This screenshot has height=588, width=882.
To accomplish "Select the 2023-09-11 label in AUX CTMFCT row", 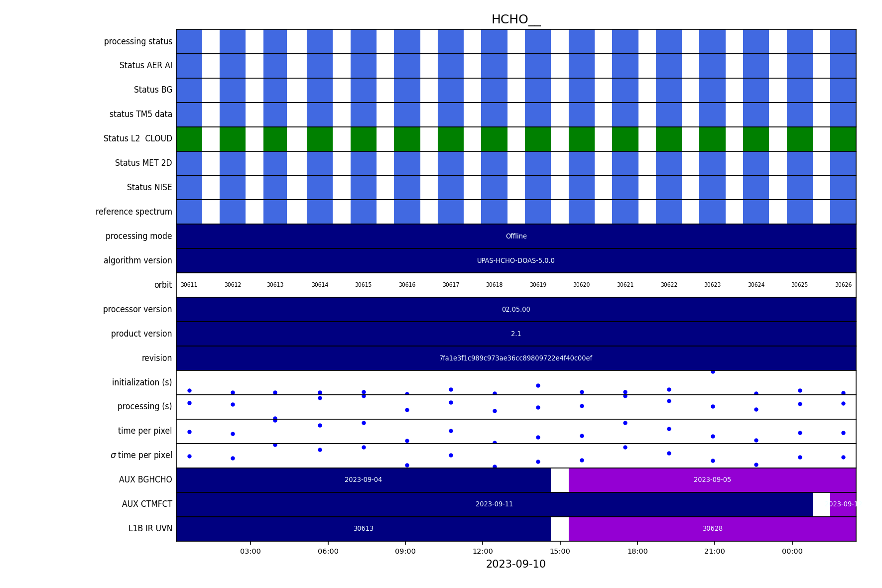I will pos(494,504).
